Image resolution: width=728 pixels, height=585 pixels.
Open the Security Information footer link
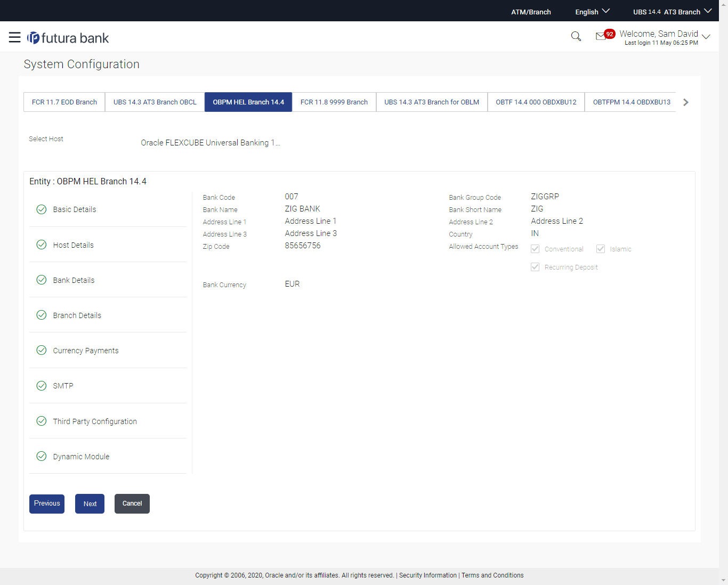[x=427, y=575]
